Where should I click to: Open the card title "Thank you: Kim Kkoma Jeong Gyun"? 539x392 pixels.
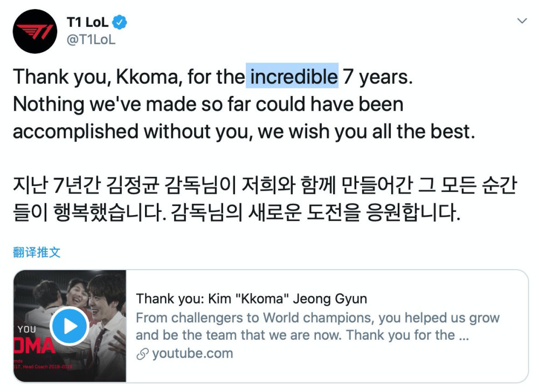pyautogui.click(x=252, y=298)
